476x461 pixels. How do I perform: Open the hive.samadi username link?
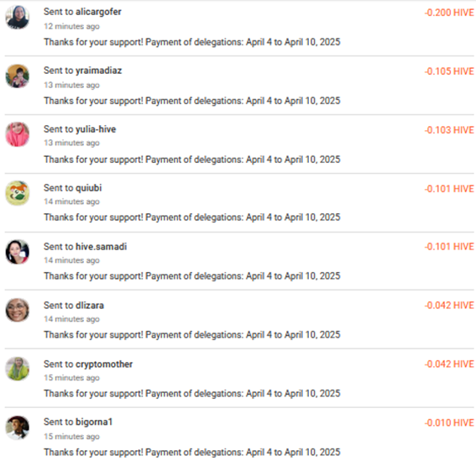click(x=101, y=247)
